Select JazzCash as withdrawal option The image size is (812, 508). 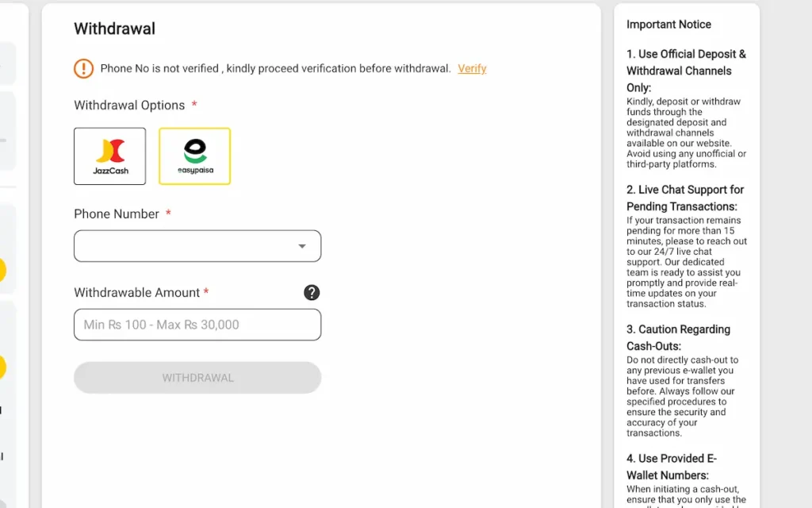(109, 156)
